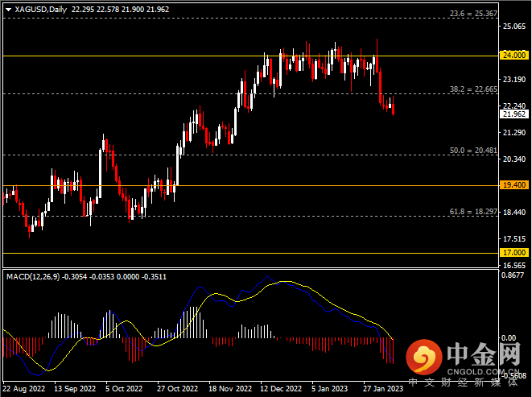Click the 25.065 value on price axis

[513, 27]
